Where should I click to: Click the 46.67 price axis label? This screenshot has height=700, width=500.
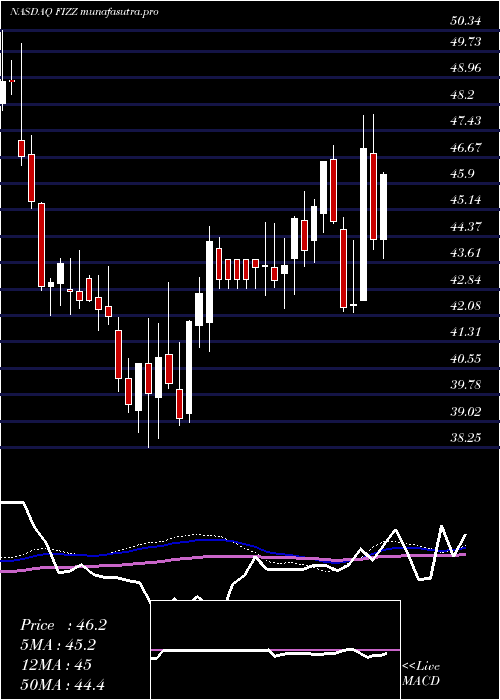point(465,147)
